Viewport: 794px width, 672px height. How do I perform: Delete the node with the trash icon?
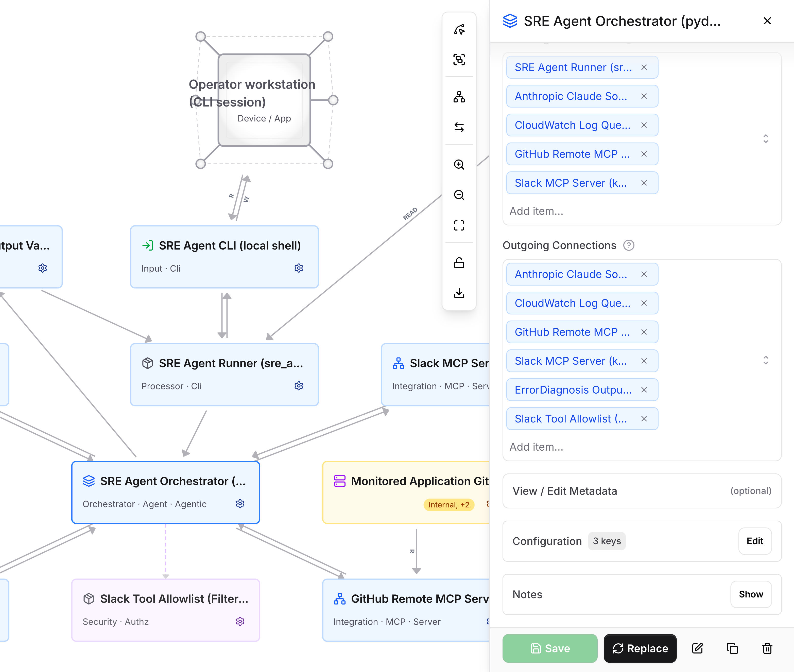(767, 648)
